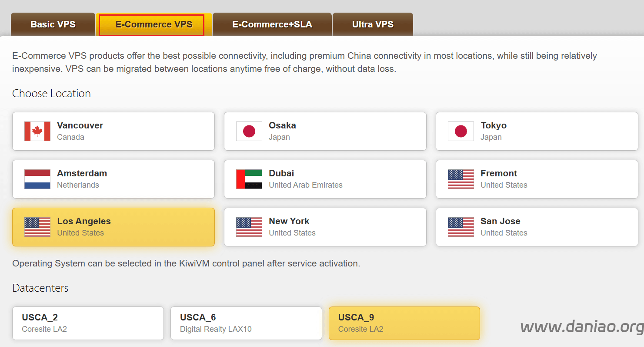The width and height of the screenshot is (644, 347).
Task: Switch to the Ultra VPS tab
Action: 373,24
